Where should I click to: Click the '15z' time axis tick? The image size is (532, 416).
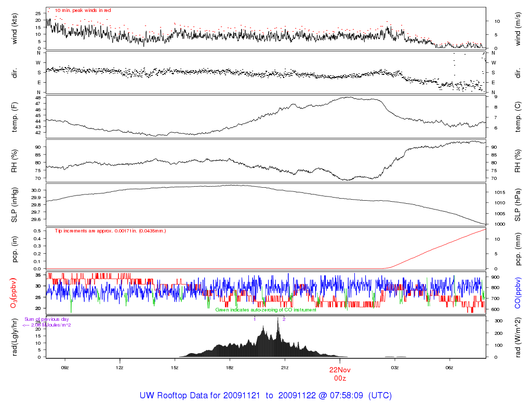[x=175, y=368]
